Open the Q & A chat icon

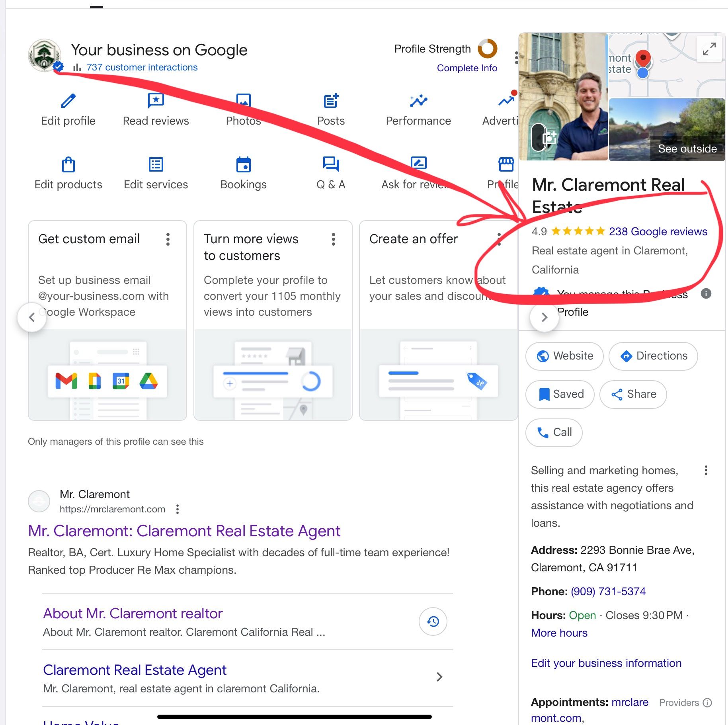(331, 164)
